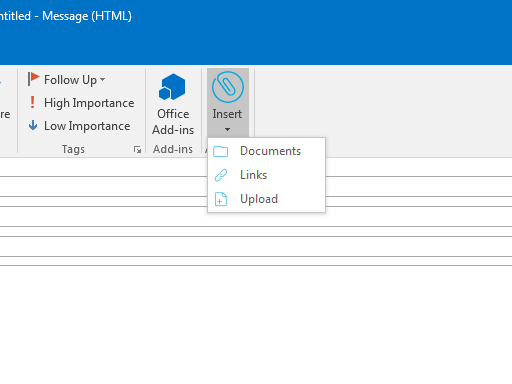Choose Upload from the Insert menu

(266, 199)
